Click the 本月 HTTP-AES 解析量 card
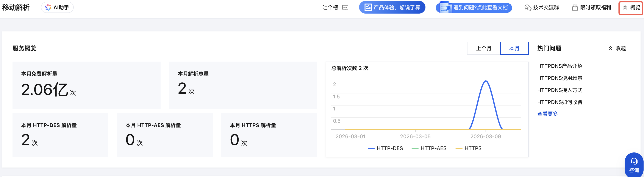The image size is (644, 177). coord(165,135)
